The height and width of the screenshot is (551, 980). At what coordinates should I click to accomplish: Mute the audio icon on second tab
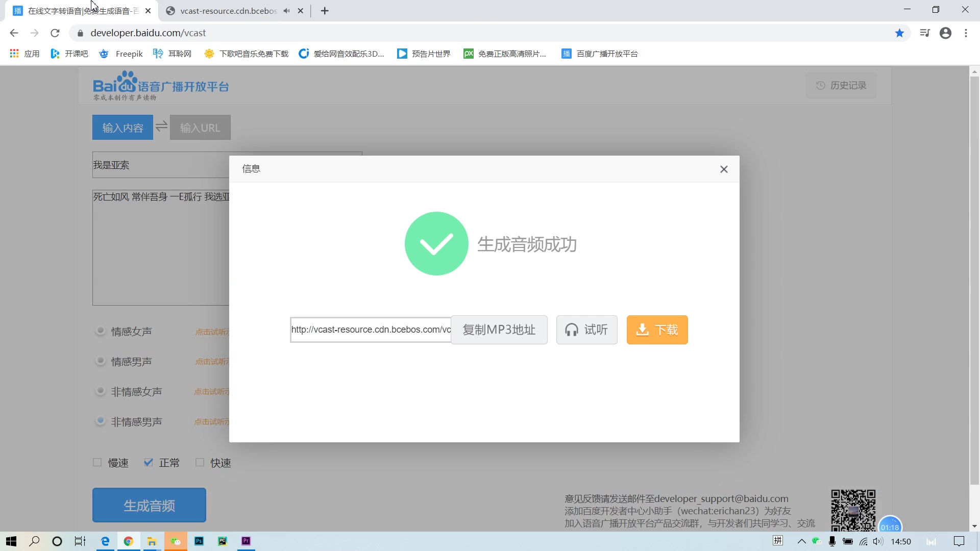click(x=286, y=11)
